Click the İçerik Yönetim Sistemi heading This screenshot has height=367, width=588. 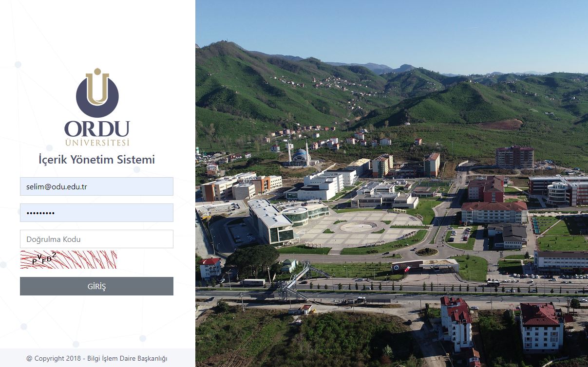tap(96, 160)
